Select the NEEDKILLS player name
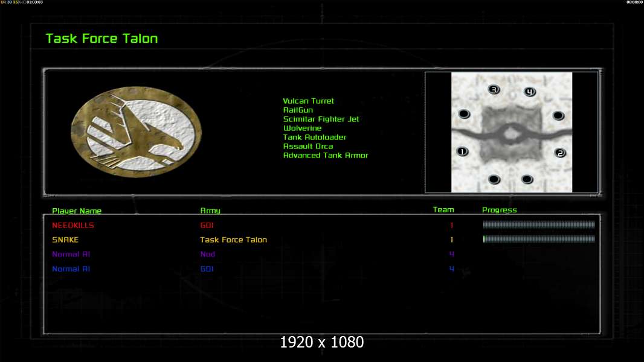 click(x=73, y=226)
